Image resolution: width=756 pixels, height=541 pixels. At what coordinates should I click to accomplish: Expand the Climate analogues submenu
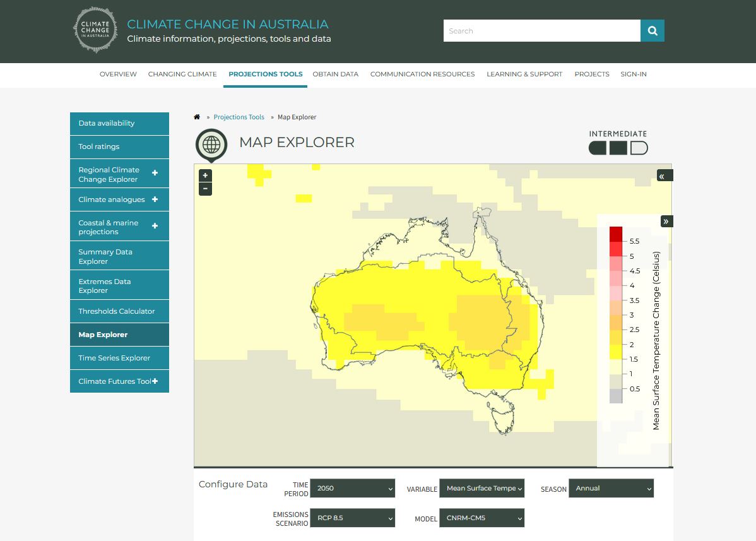pyautogui.click(x=155, y=199)
